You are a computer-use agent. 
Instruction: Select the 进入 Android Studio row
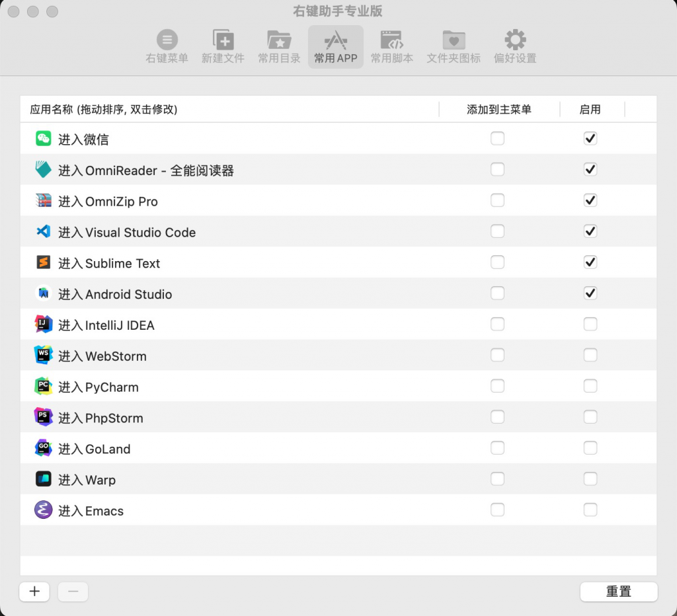(x=198, y=293)
